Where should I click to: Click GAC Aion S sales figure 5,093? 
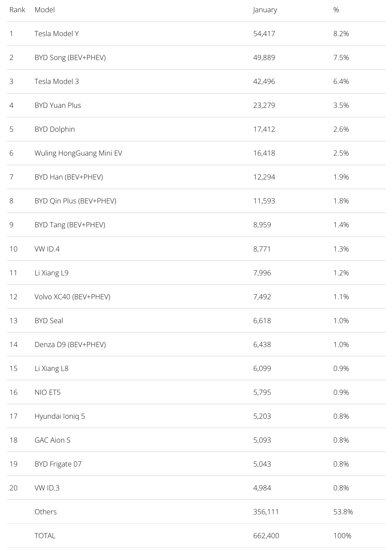point(262,440)
